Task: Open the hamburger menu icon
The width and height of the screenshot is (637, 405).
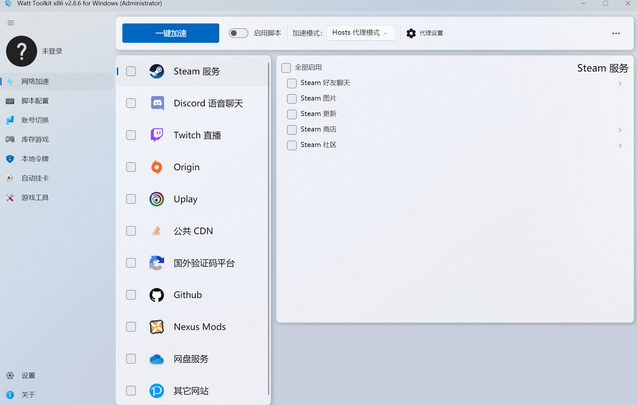Action: point(11,23)
